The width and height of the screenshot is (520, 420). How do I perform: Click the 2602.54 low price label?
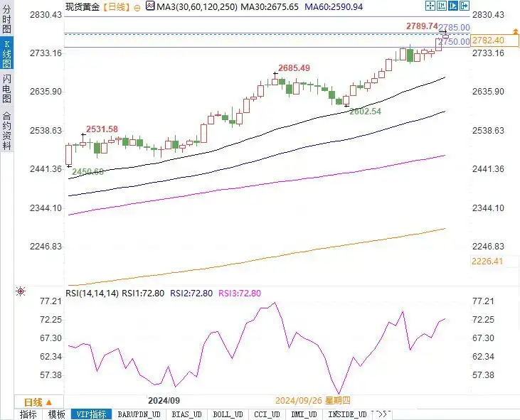click(x=365, y=112)
